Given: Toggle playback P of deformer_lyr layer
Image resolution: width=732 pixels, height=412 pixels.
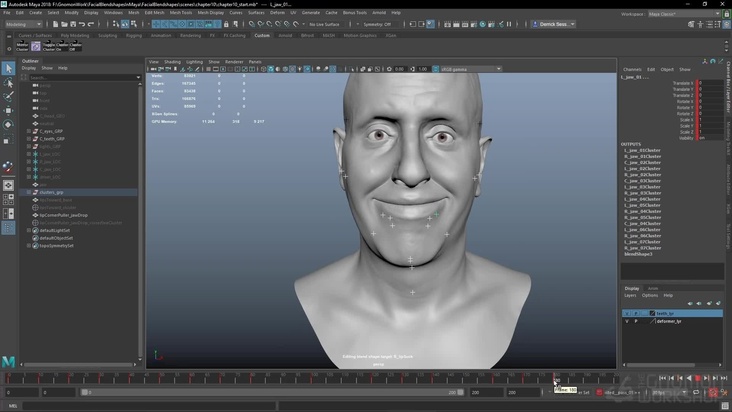Looking at the screenshot, I should tap(636, 321).
